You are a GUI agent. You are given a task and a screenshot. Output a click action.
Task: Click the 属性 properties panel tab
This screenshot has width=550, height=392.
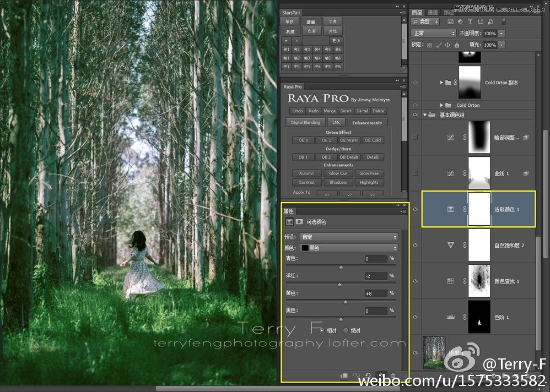click(288, 211)
